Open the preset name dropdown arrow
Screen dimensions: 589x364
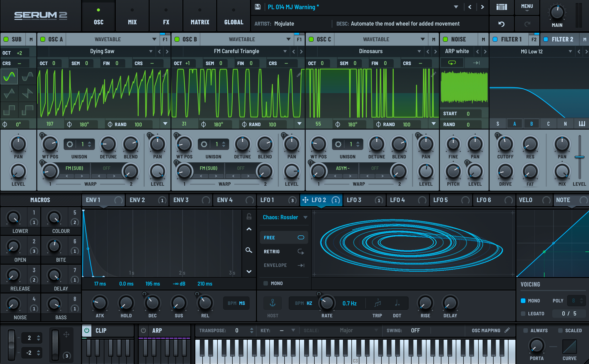[456, 7]
